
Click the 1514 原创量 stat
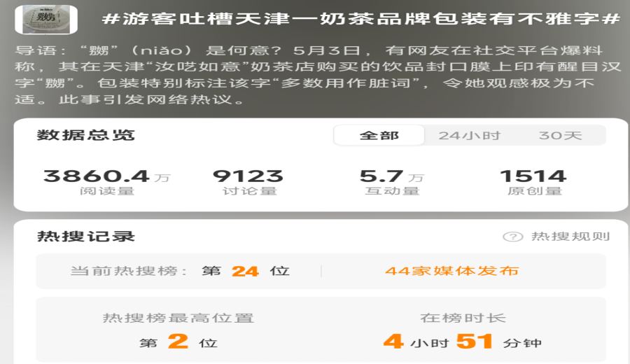(533, 181)
